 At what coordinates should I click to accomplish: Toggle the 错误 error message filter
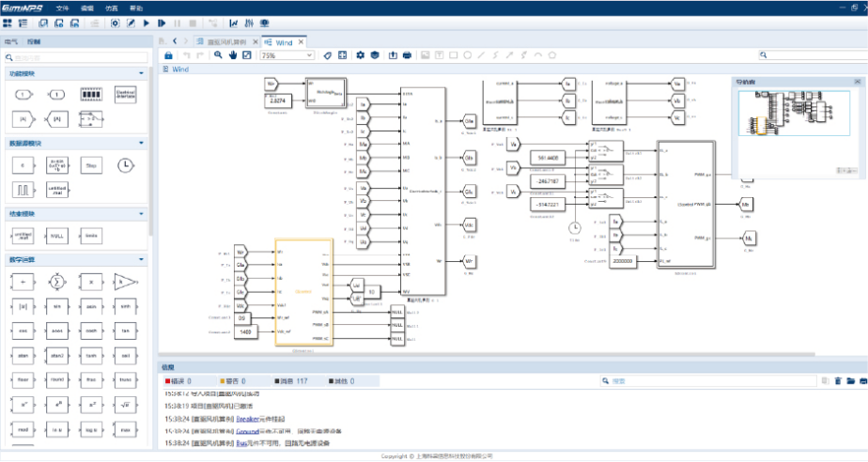[177, 381]
